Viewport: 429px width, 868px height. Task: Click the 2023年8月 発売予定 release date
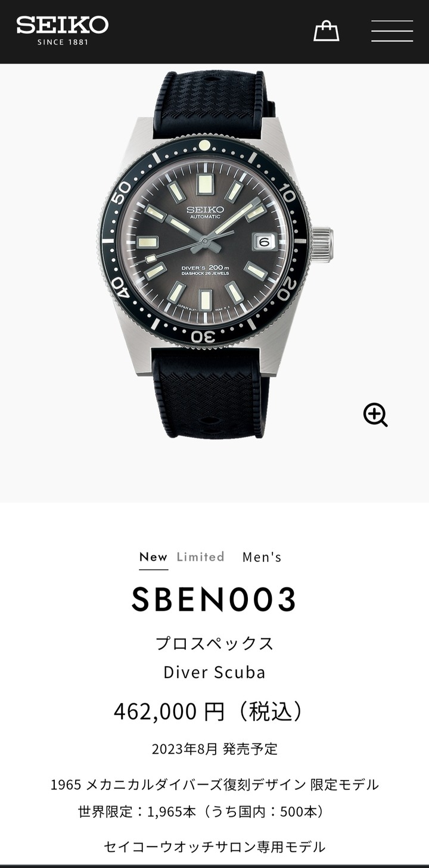pos(214,749)
